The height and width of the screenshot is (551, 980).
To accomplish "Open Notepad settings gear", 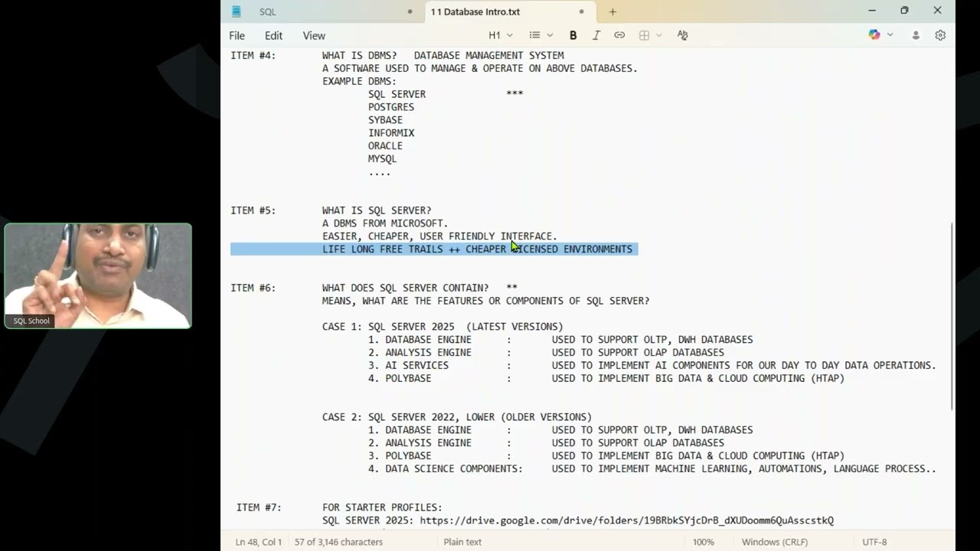I will [940, 35].
